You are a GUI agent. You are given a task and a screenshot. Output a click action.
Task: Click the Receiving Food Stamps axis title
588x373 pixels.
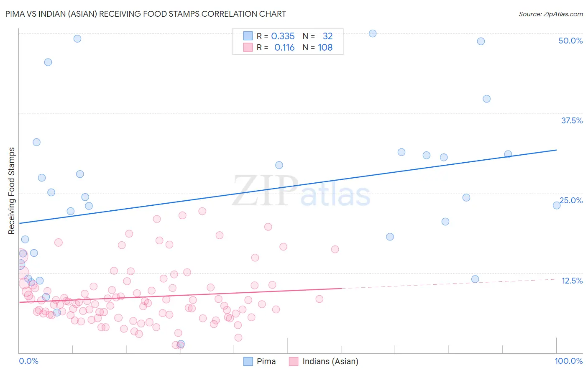point(12,191)
